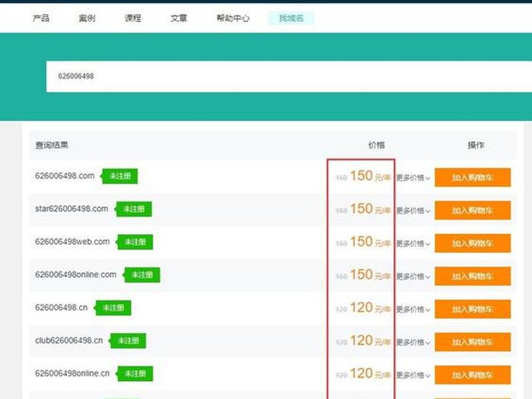532x399 pixels.
Task: Click 未注册 badge beside club626006498.cn
Action: coord(127,340)
